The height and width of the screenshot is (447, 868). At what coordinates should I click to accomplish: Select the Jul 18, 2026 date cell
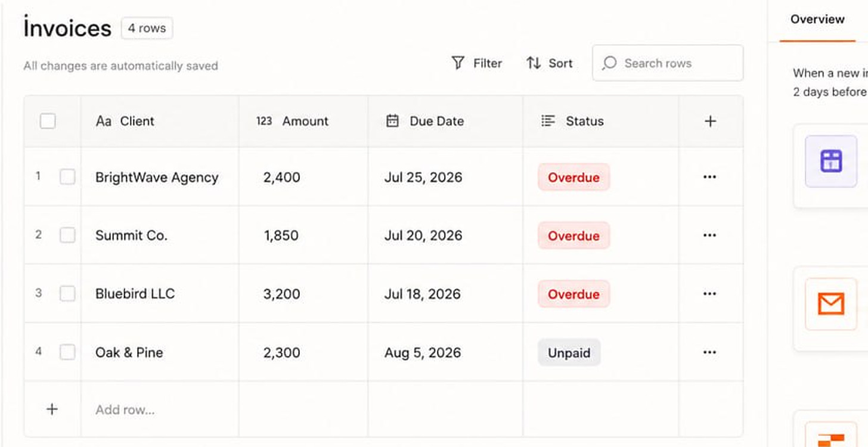point(445,294)
